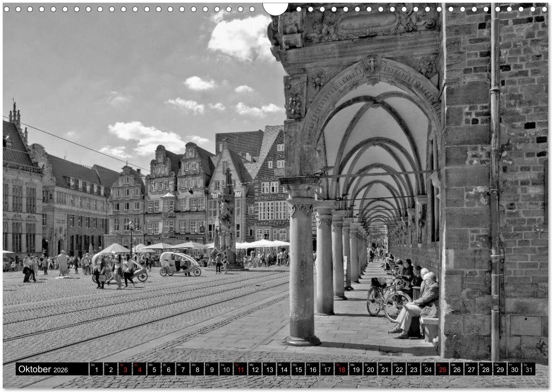
Task: Select red Sunday day 25 cell
Action: pyautogui.click(x=442, y=369)
